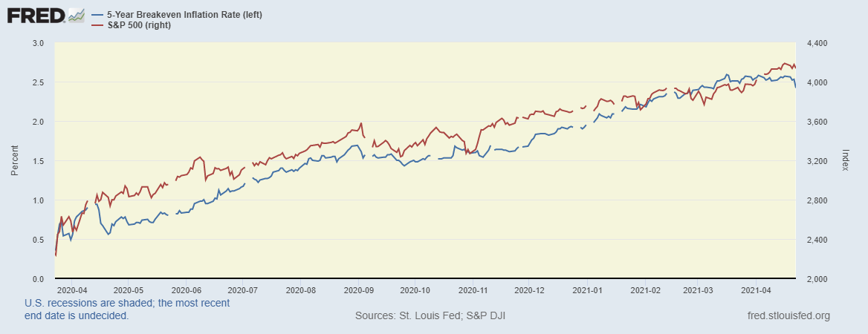Click the 0.0 tick on left axis
The height and width of the screenshot is (334, 868).
[x=38, y=279]
